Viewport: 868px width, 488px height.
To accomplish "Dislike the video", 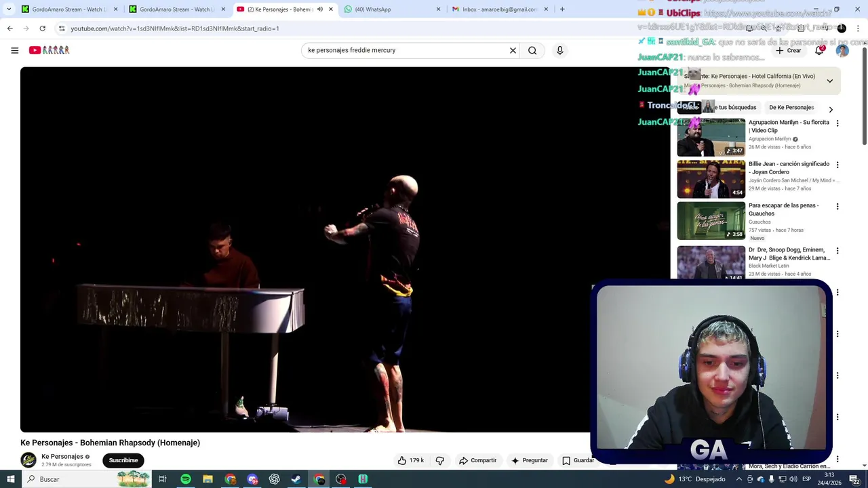I will [440, 460].
